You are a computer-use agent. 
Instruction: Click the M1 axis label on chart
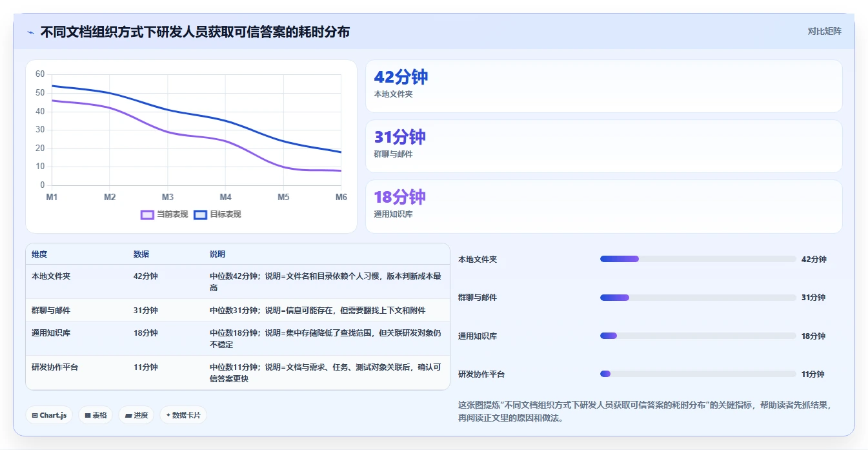click(x=52, y=197)
